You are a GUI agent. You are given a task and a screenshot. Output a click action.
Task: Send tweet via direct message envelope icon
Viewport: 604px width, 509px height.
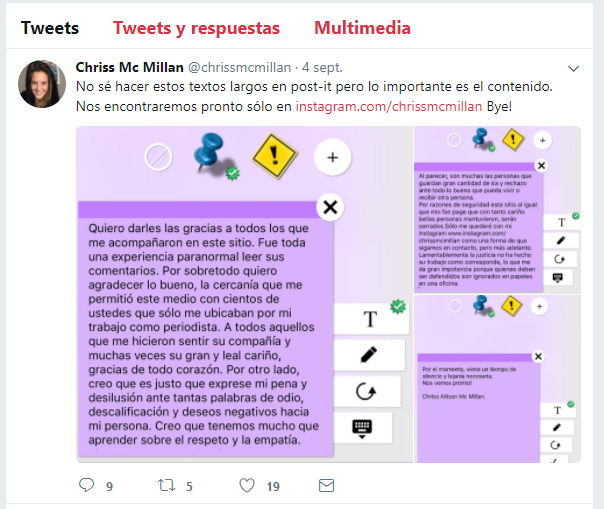(x=326, y=485)
